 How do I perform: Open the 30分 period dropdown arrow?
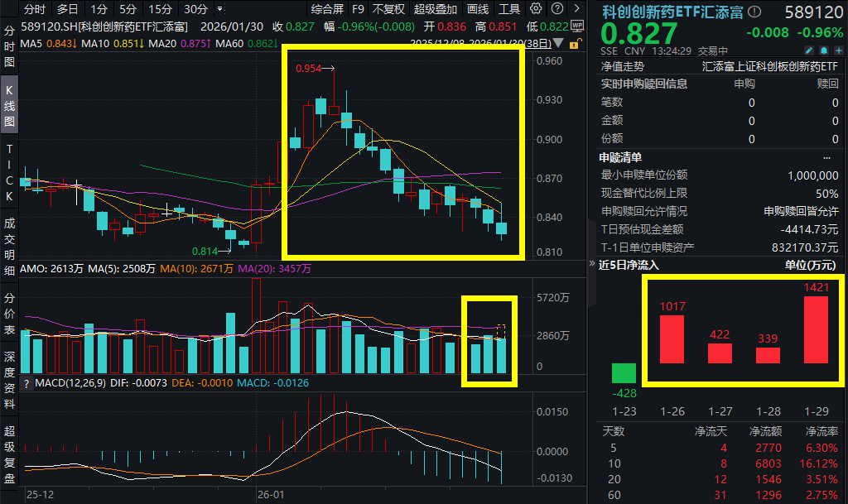coord(219,9)
